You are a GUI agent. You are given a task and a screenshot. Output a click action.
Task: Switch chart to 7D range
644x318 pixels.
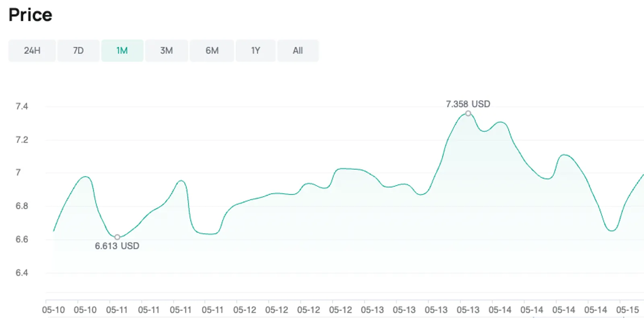78,51
